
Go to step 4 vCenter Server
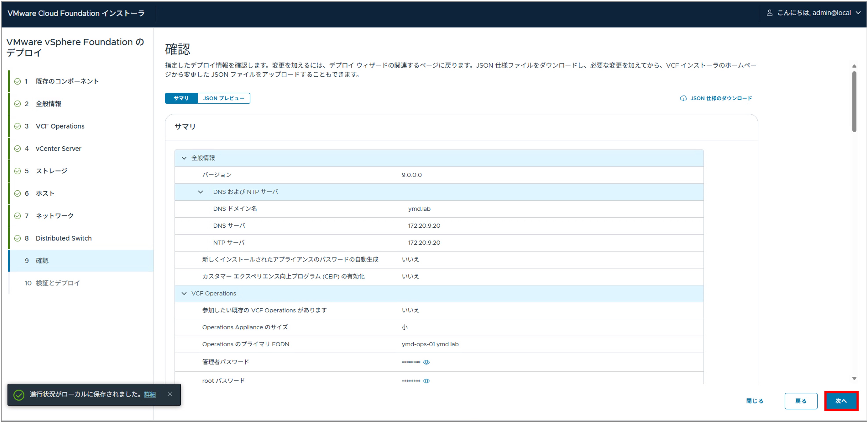pos(81,148)
